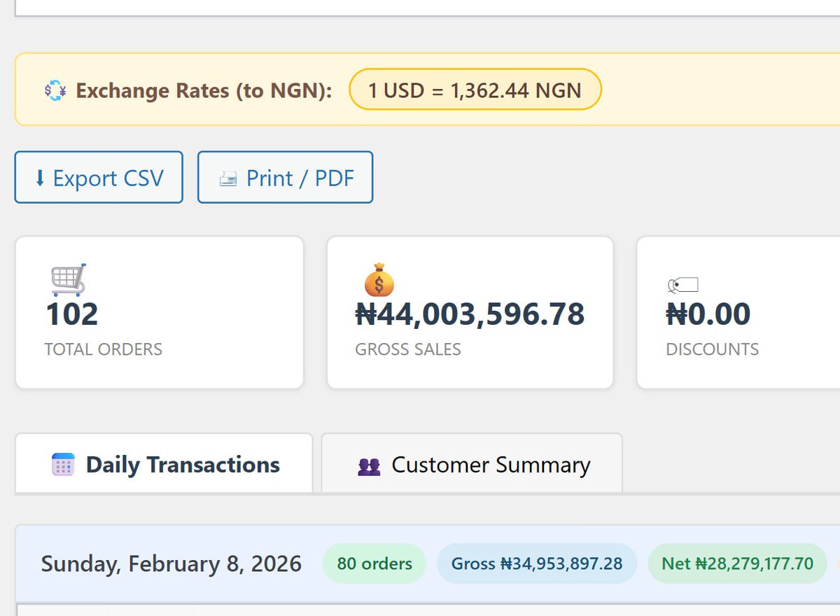Select the Gross ₦34,953,897.28 badge

[536, 563]
